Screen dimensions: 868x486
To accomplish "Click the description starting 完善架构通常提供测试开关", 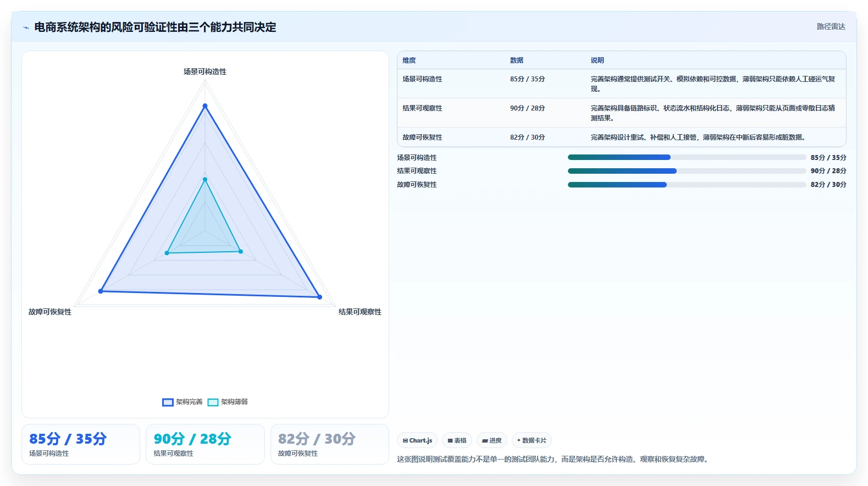I will pos(713,84).
